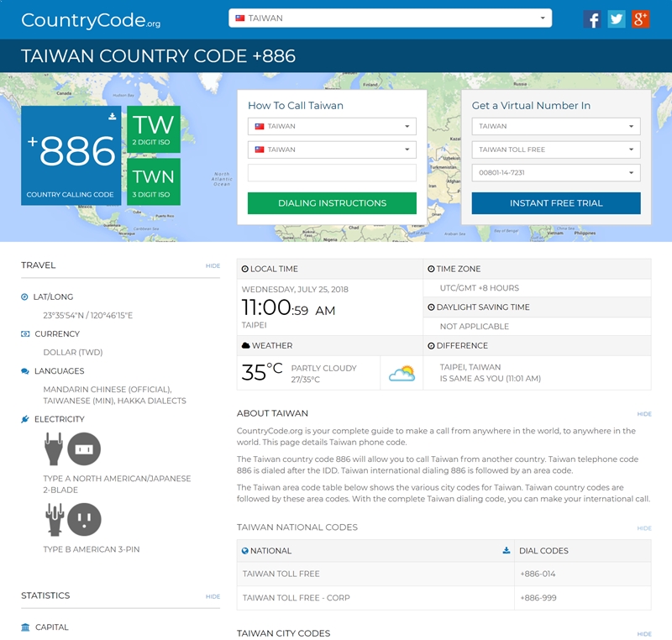This screenshot has width=672, height=640.
Task: Click the Type B three-pin plug image
Action: tap(55, 519)
